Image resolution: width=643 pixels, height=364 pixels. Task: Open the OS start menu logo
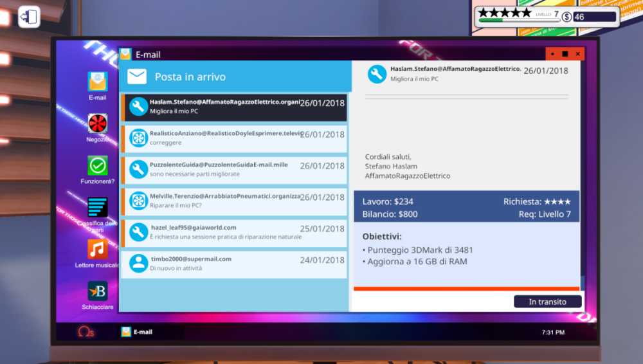tap(86, 332)
